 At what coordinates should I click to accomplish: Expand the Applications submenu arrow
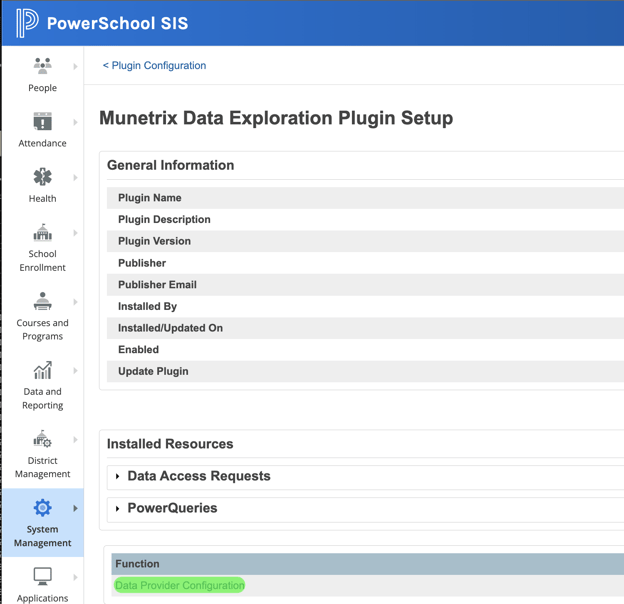(75, 577)
